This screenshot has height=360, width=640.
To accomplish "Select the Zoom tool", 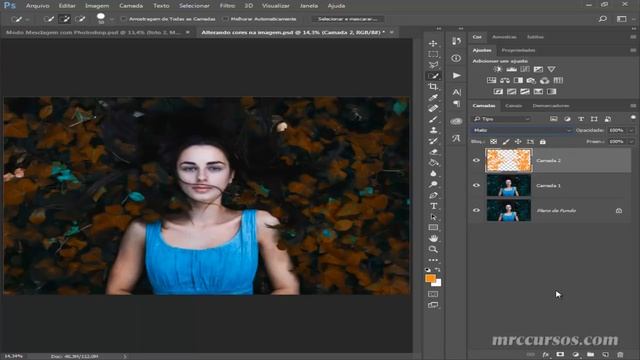I will pyautogui.click(x=433, y=249).
